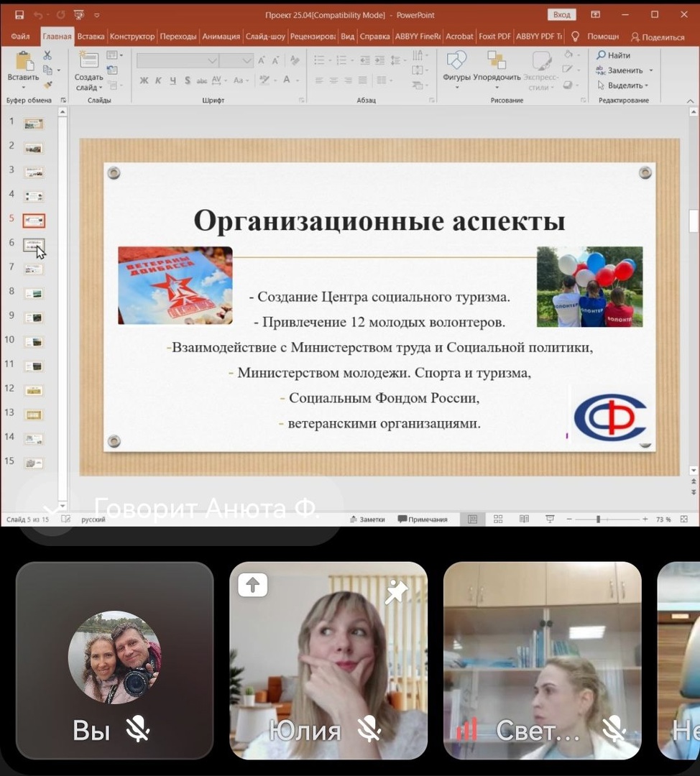This screenshot has height=776, width=700.
Task: Open the Файл menu
Action: (x=20, y=36)
